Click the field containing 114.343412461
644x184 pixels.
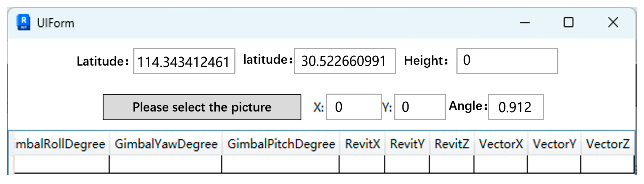pos(184,61)
